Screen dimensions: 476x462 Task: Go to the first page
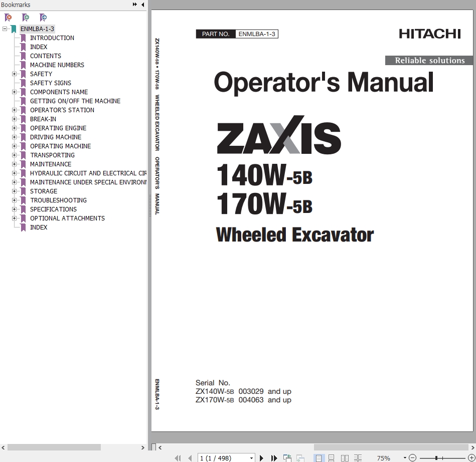tap(178, 458)
